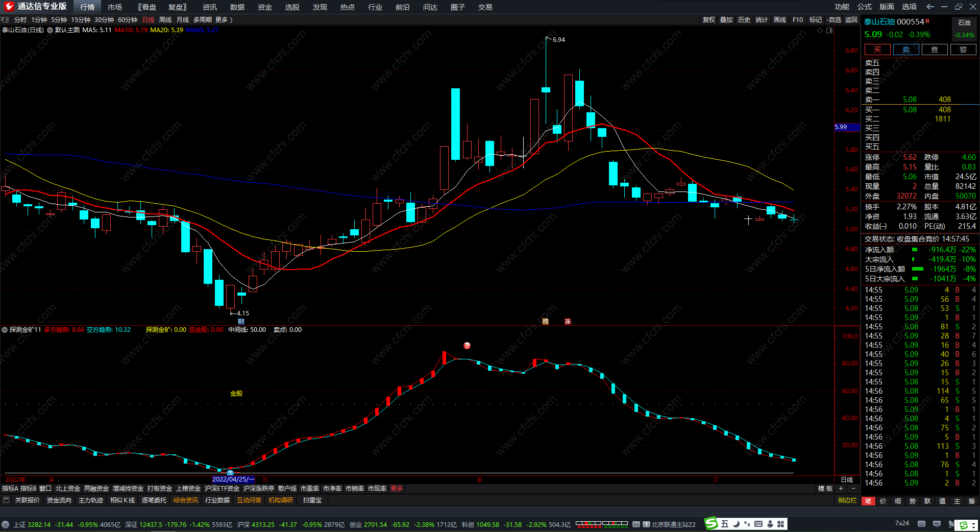Switch to the 周线 weekly chart period

(x=165, y=20)
